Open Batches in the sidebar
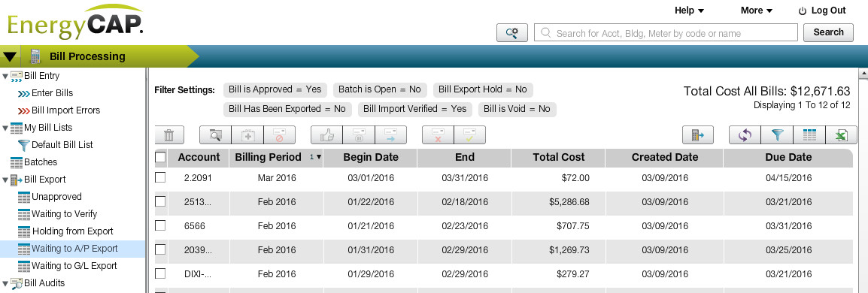 (x=41, y=162)
